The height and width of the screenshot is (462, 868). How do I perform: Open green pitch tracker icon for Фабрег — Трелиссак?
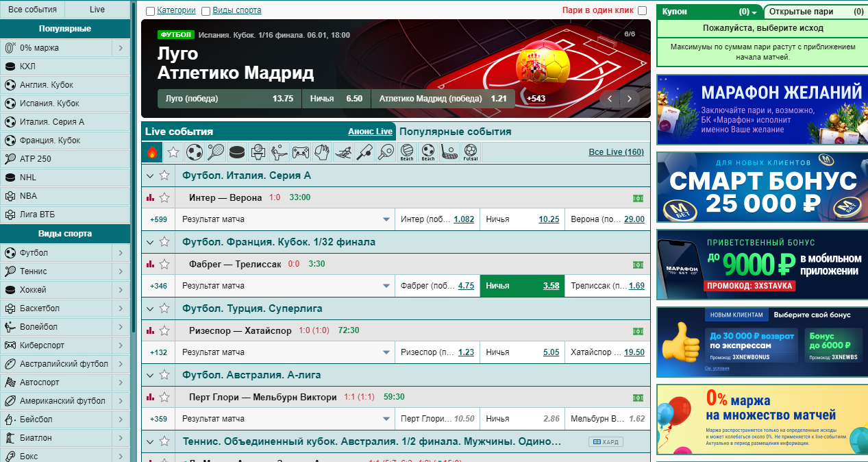click(638, 265)
